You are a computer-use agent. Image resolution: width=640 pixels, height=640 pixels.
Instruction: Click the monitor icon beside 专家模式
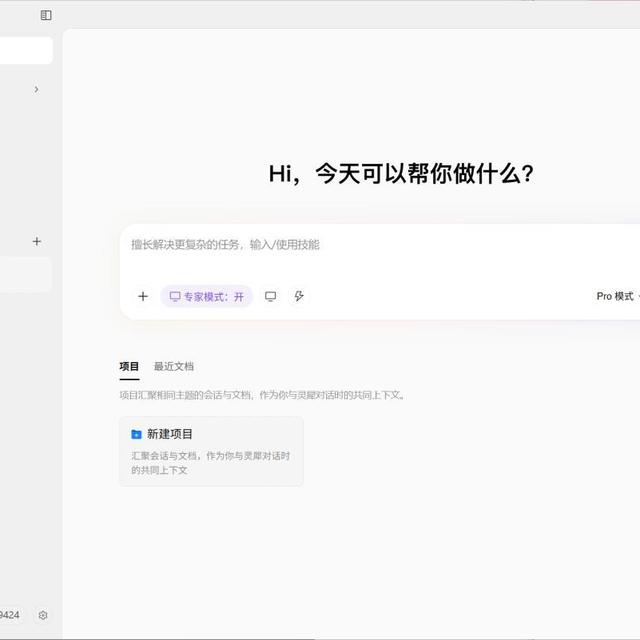270,296
